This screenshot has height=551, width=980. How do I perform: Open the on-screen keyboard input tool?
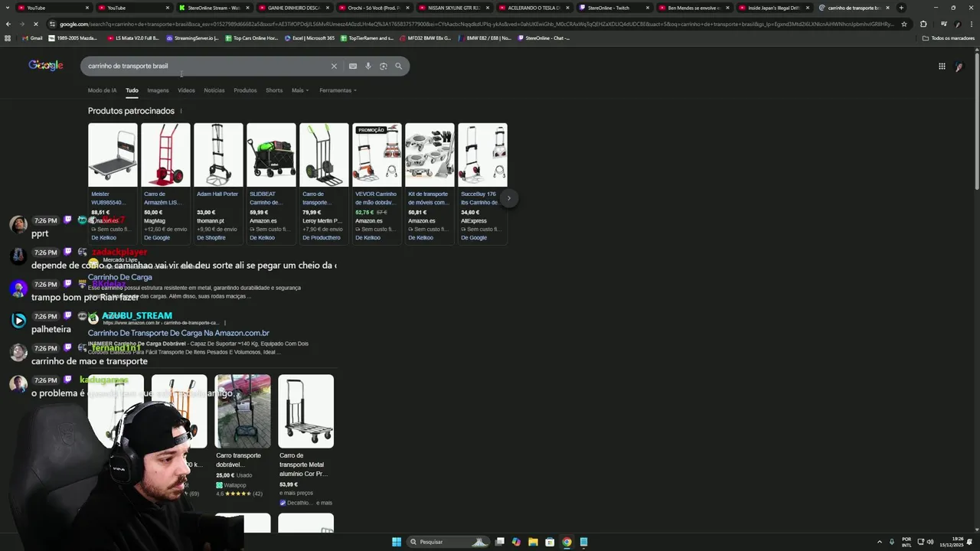[353, 66]
